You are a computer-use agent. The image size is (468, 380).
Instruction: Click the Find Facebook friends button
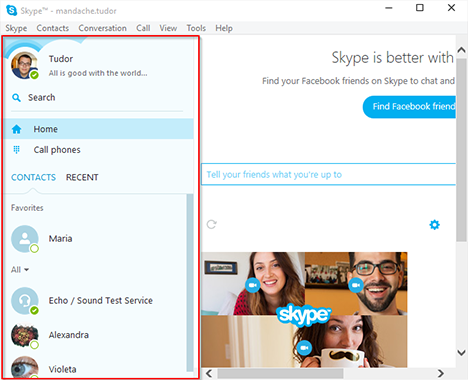pyautogui.click(x=409, y=107)
